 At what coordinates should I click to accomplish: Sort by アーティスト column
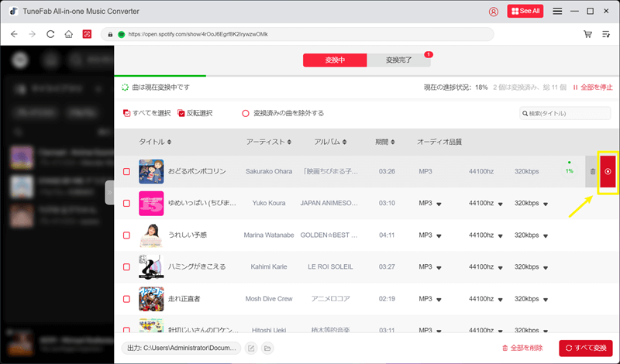click(269, 142)
